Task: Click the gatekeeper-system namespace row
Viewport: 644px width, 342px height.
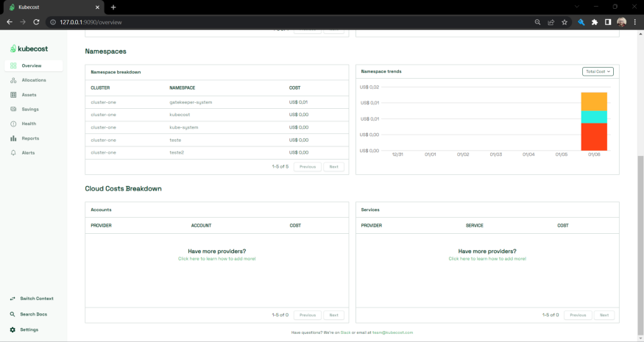Action: 190,102
